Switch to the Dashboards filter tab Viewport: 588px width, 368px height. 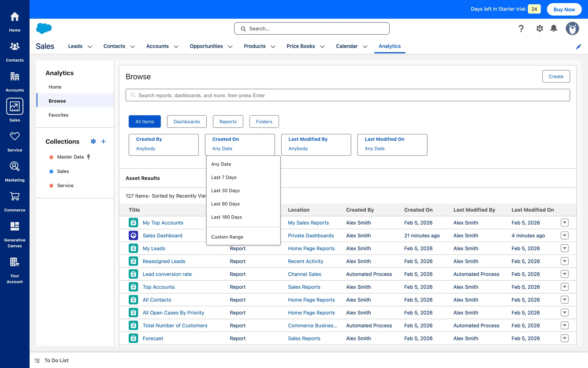click(x=187, y=121)
